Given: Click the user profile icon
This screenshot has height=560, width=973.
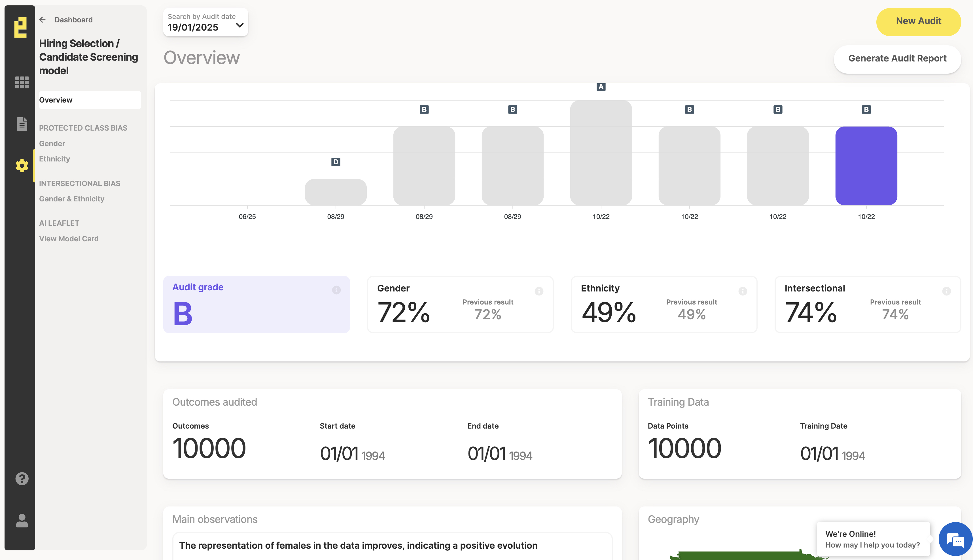Looking at the screenshot, I should coord(22,521).
